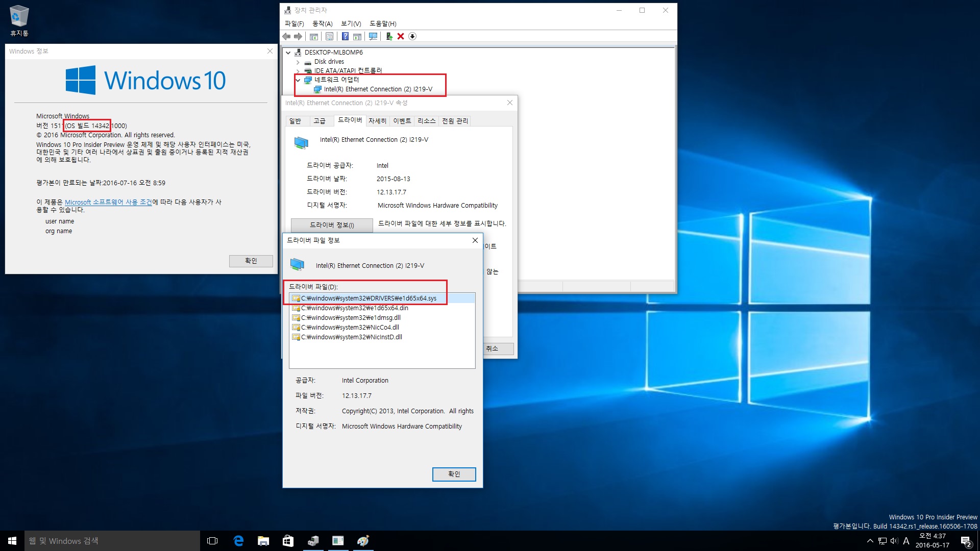Viewport: 980px width, 551px height.
Task: Select e1d65x64.din in the driver file list
Action: click(382, 308)
